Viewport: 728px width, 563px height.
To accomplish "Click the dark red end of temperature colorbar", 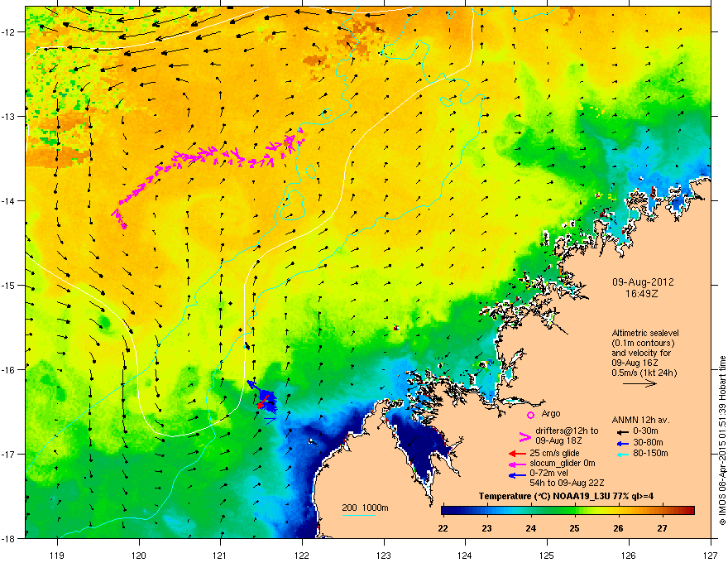I will point(691,511).
